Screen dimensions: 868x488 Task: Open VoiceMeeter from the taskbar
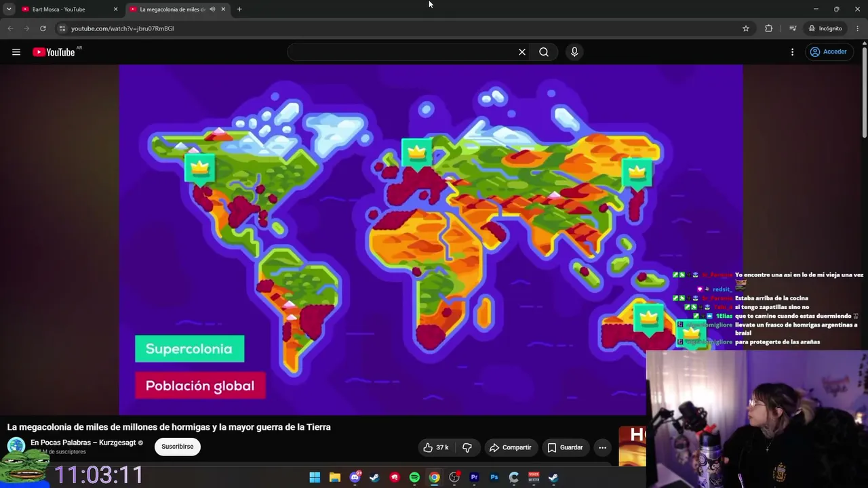[534, 477]
